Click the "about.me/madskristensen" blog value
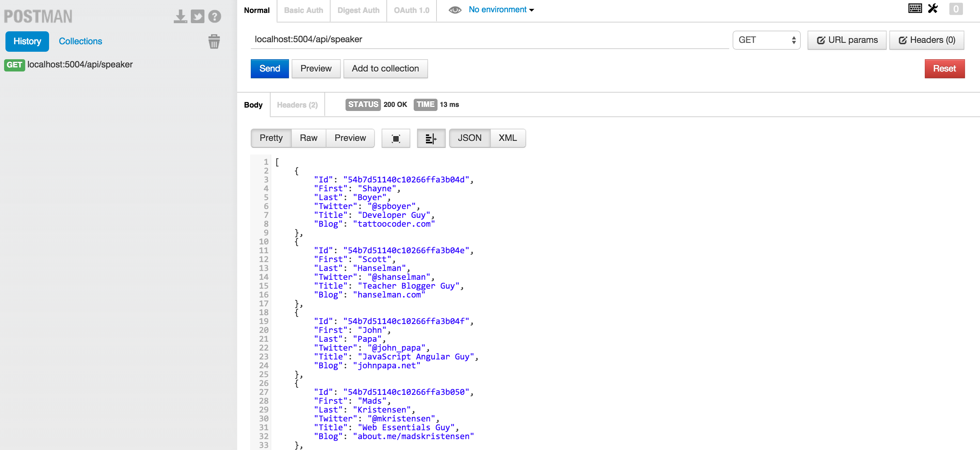980x450 pixels. click(414, 436)
